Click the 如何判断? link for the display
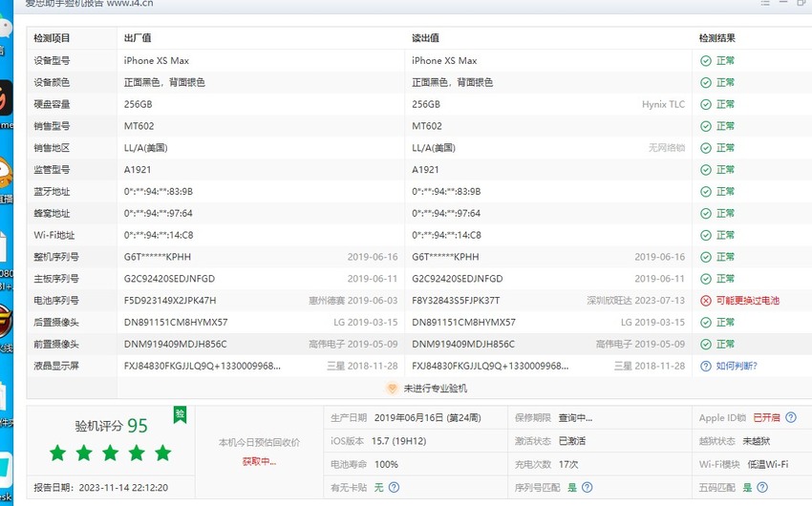This screenshot has height=506, width=812. tap(737, 366)
